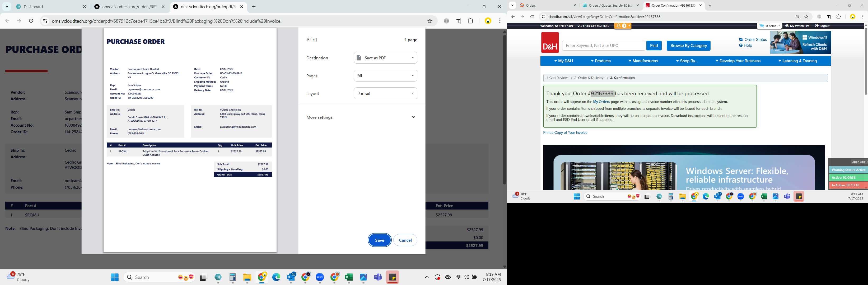Open Sticky Notes from the main taskbar
The image size is (868, 285).
[x=392, y=277]
